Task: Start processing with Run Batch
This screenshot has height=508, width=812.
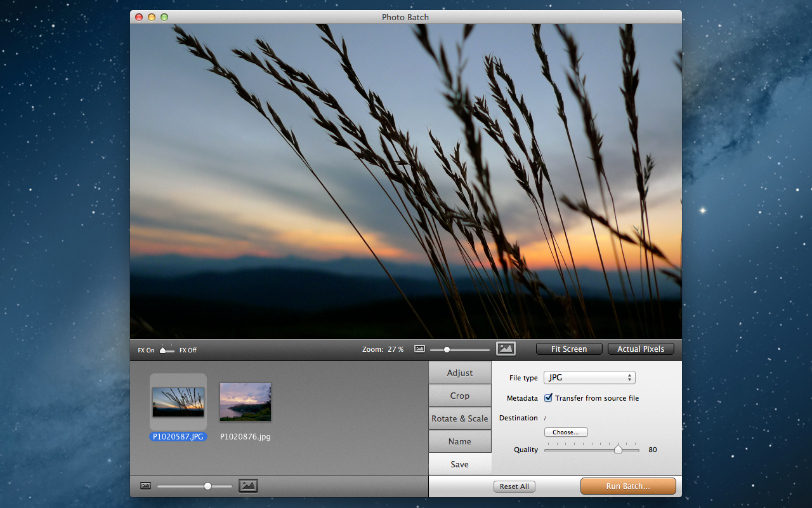Action: [628, 486]
